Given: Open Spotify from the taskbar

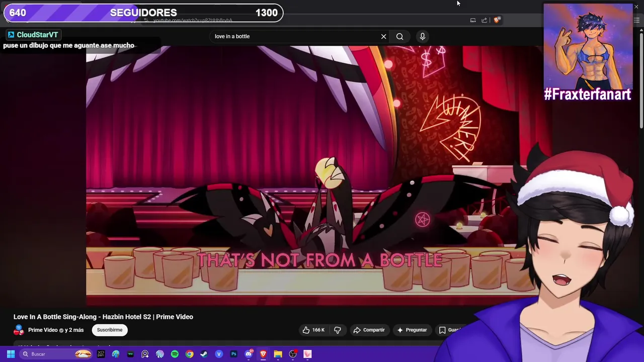Looking at the screenshot, I should click(x=175, y=354).
